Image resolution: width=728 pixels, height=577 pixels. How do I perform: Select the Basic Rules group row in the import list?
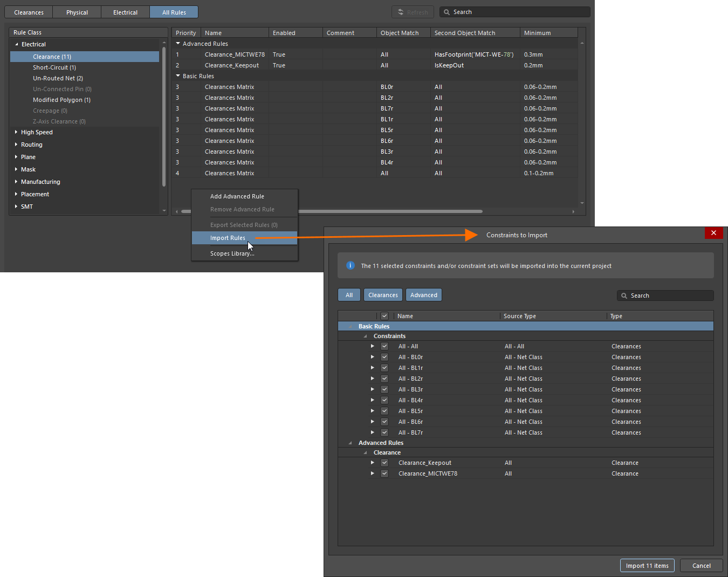[x=526, y=326]
